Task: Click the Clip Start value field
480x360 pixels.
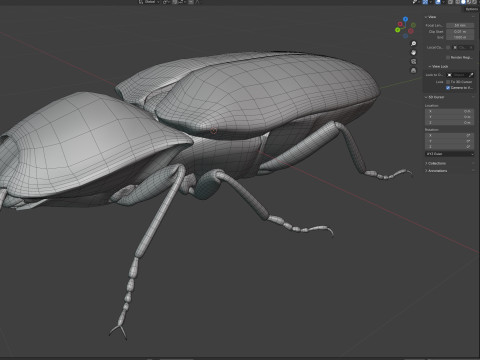Action: pos(460,31)
